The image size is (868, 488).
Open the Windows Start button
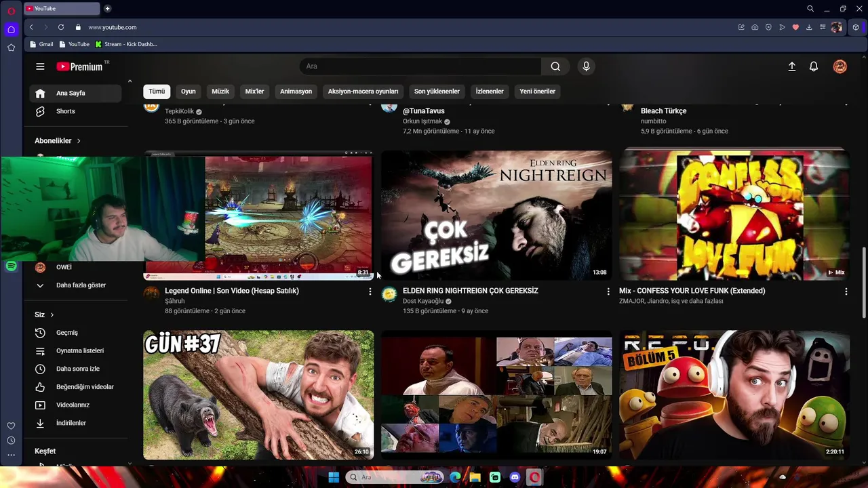[x=334, y=477]
